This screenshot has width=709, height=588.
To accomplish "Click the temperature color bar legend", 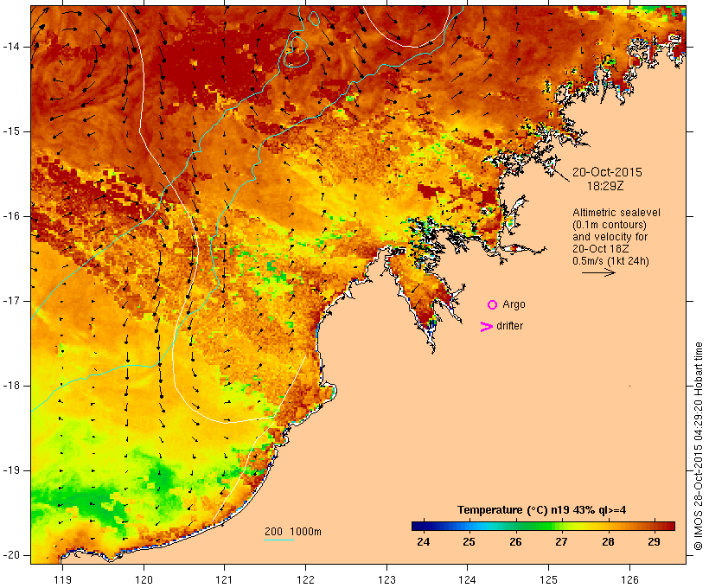I will tap(543, 526).
